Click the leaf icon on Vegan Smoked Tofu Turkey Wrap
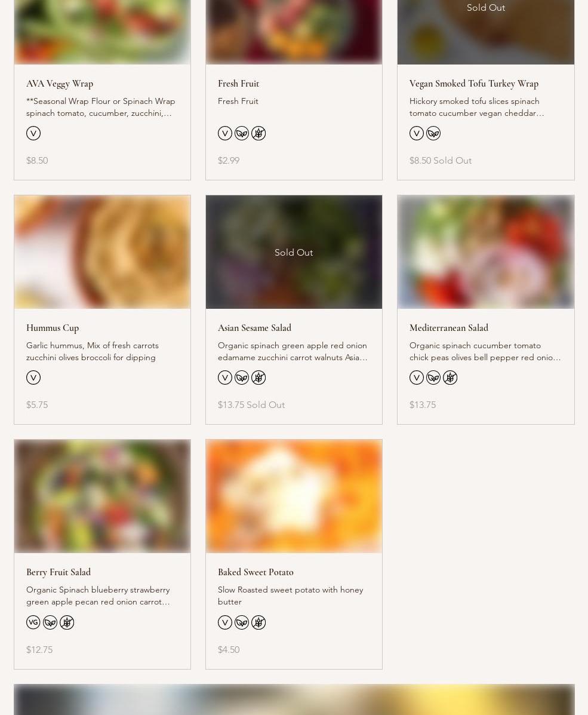 click(433, 133)
